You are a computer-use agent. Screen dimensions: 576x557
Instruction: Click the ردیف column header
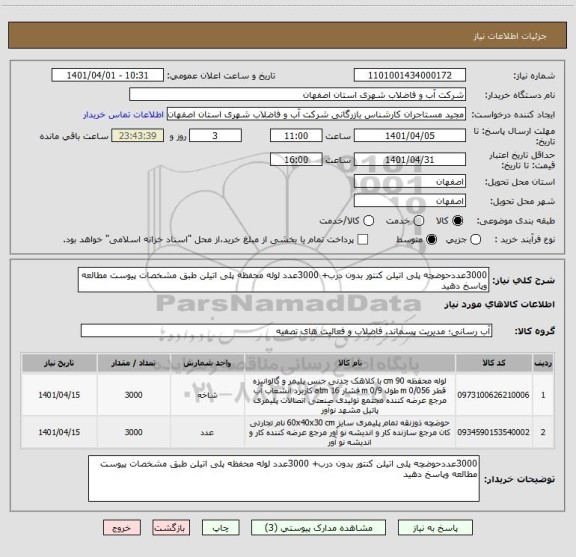tap(543, 363)
